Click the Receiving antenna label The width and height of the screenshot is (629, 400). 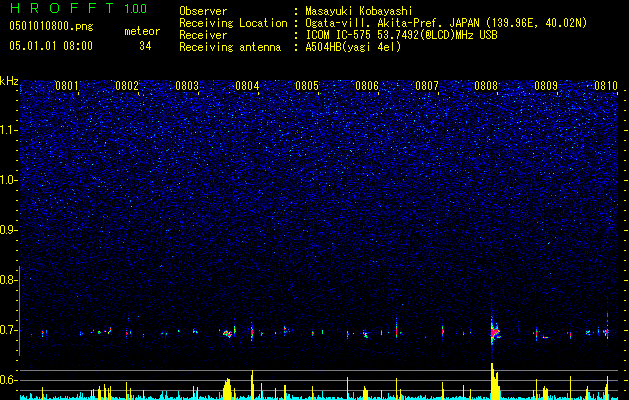coord(230,47)
